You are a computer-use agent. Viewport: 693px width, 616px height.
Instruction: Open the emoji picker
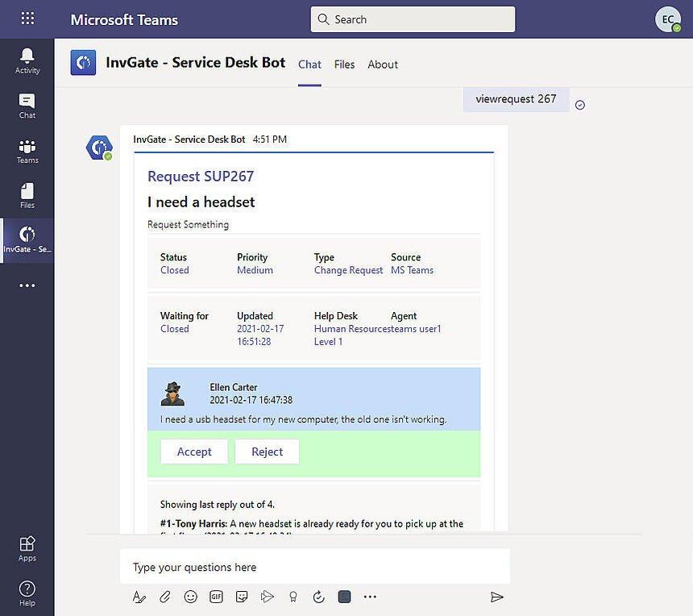tap(190, 597)
